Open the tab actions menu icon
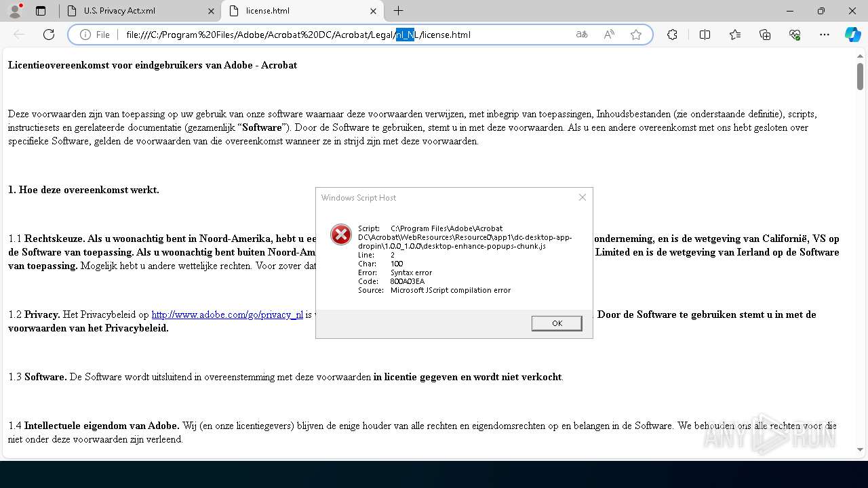 point(41,11)
